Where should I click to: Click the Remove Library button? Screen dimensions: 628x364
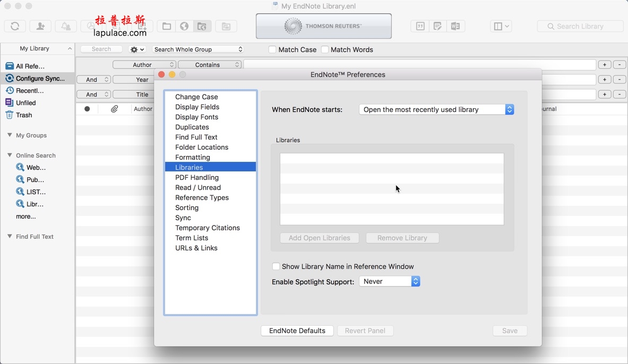click(402, 238)
